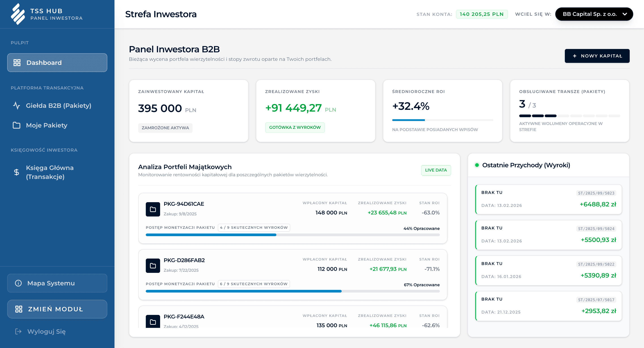
Task: Click the GOTÓWKA Z WYROKÓW badge
Action: [x=295, y=127]
